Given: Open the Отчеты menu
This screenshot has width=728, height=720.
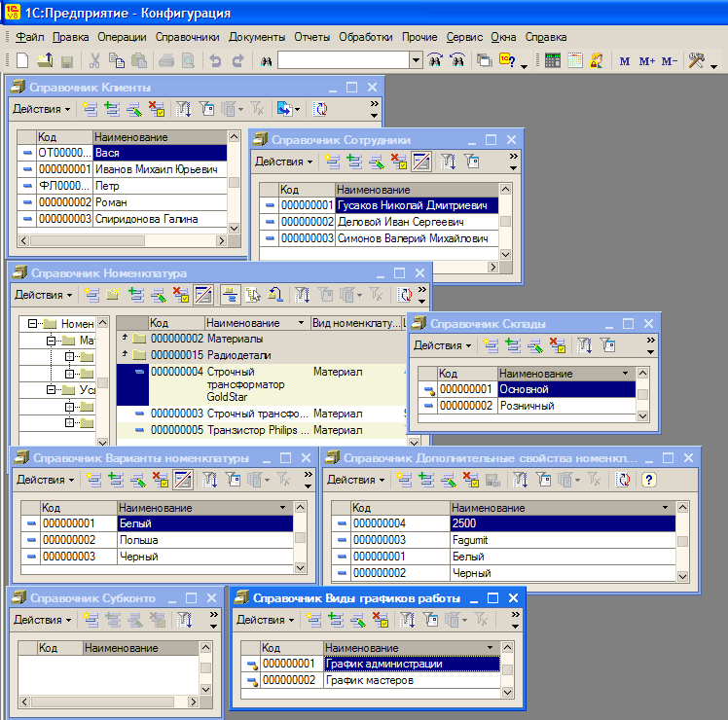Looking at the screenshot, I should coord(311,37).
